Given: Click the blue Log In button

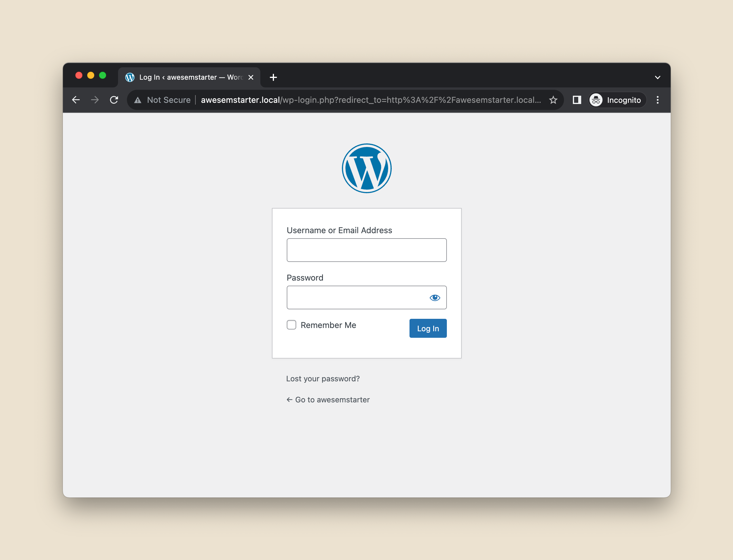Looking at the screenshot, I should click(428, 328).
